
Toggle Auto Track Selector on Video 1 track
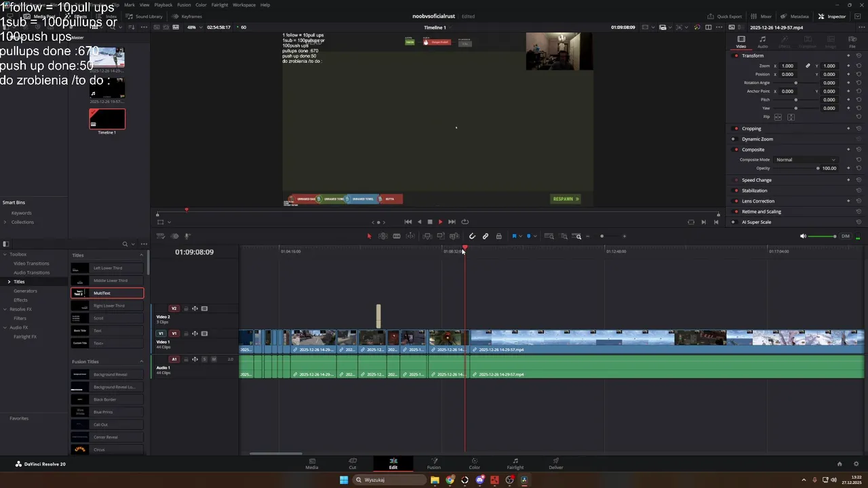point(195,333)
